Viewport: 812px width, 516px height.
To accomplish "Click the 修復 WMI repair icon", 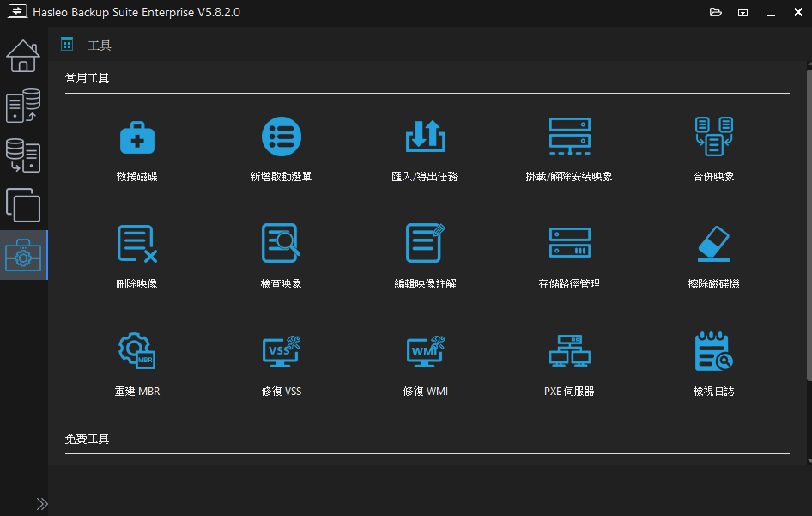I will 425,351.
